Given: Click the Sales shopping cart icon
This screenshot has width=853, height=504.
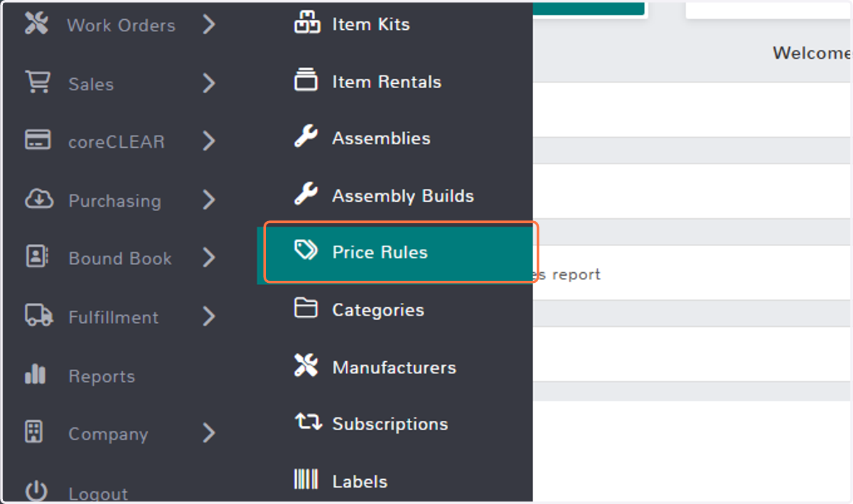Looking at the screenshot, I should (x=37, y=82).
